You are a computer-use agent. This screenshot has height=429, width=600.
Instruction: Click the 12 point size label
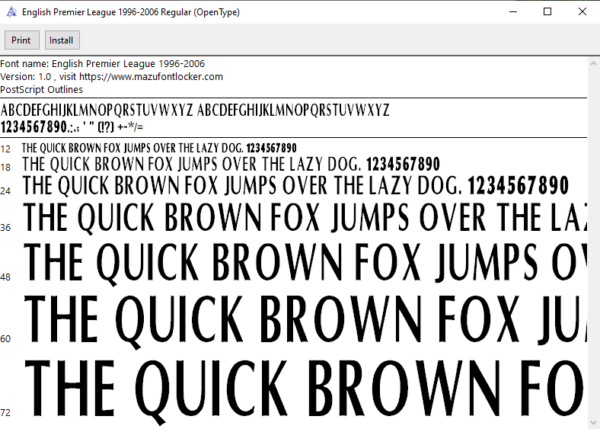pyautogui.click(x=5, y=149)
